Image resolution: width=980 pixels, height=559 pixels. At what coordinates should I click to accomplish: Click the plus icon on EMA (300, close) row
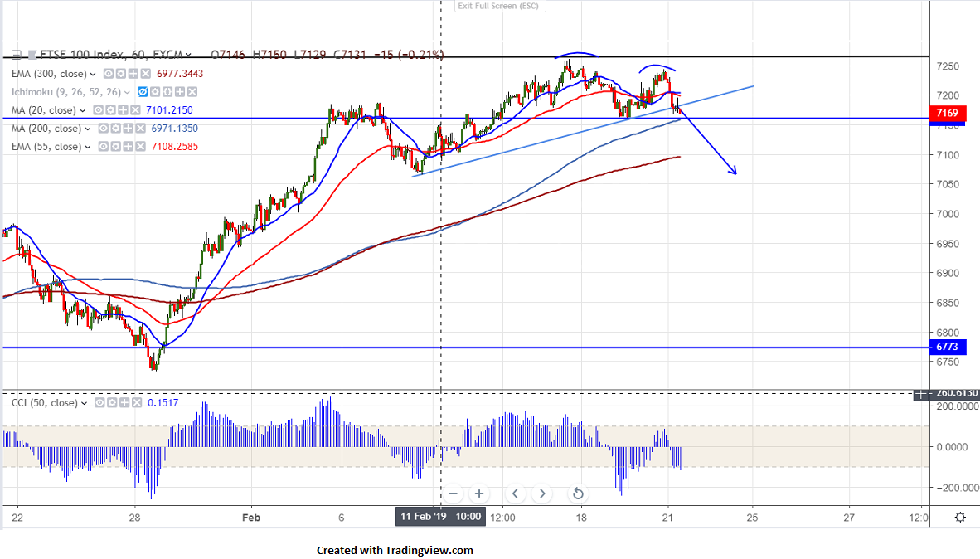coord(133,74)
